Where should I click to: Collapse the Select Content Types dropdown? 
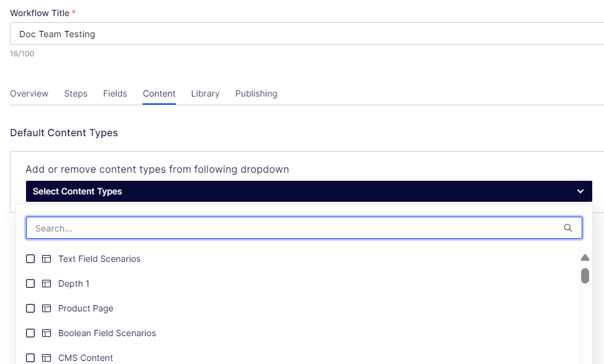click(309, 191)
